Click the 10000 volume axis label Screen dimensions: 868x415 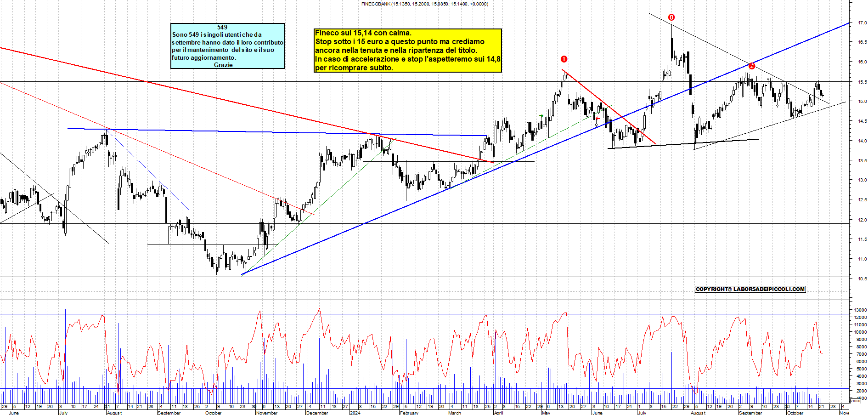860,332
